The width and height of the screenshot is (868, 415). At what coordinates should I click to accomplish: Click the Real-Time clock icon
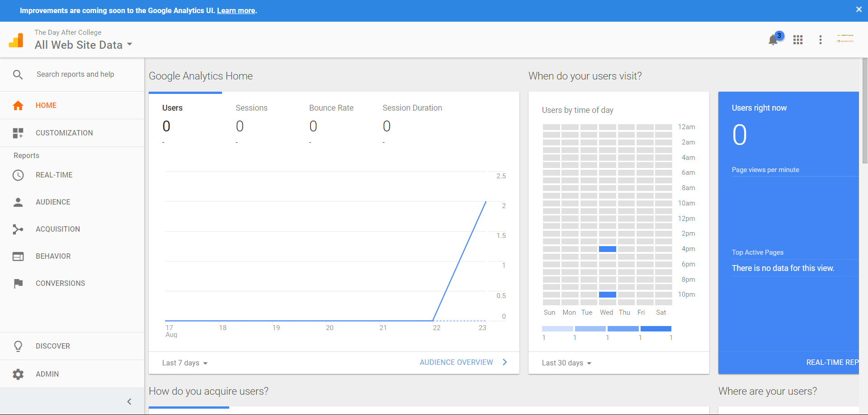(18, 175)
